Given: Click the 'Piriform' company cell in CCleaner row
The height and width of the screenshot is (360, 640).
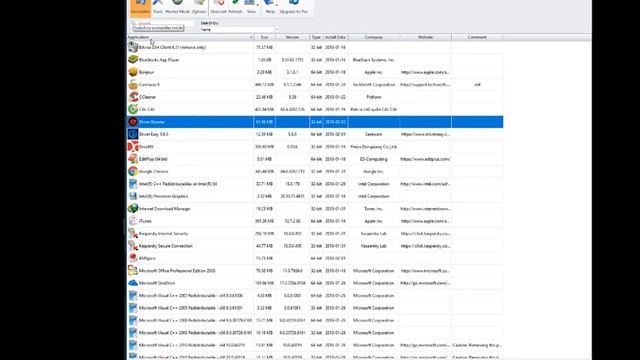Looking at the screenshot, I should [373, 97].
